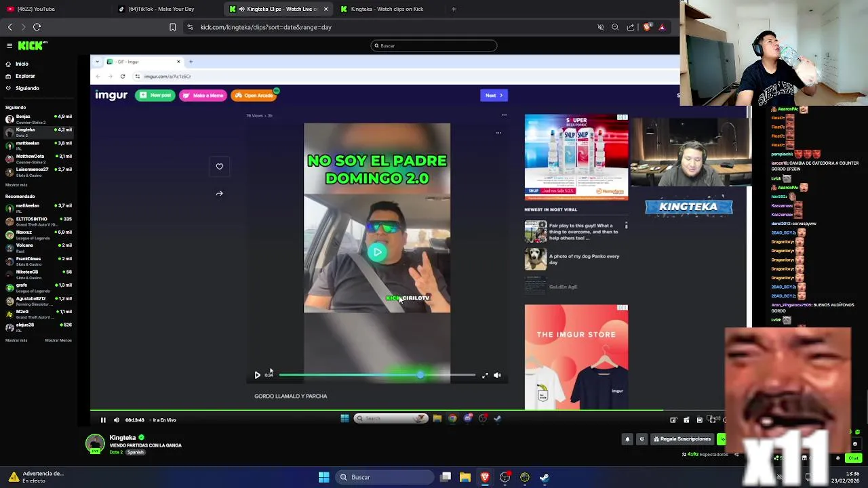Mute the Kick stream volume icon
The image size is (868, 488).
116,420
